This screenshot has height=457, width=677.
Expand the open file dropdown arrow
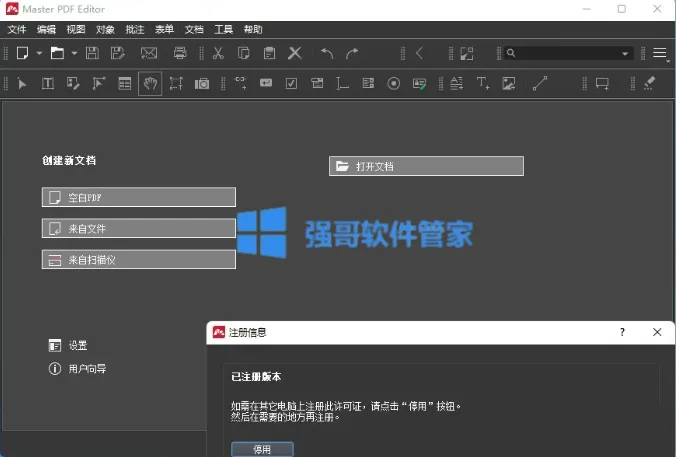[x=74, y=53]
